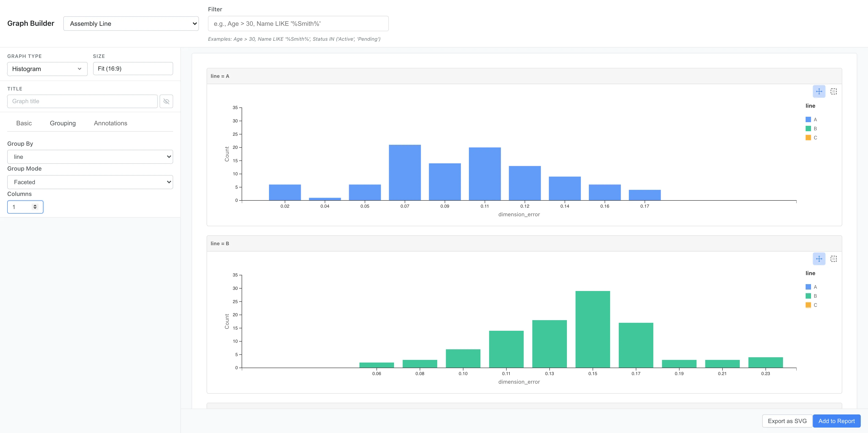Click the 0.17 bar in line = A histogram

[645, 195]
